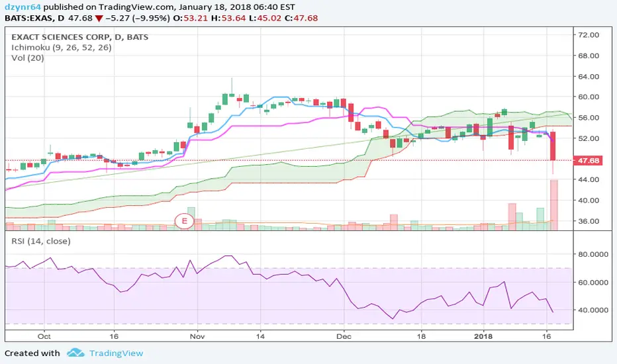Click the 44.00 price axis label
617x364 pixels.
pyautogui.click(x=589, y=179)
